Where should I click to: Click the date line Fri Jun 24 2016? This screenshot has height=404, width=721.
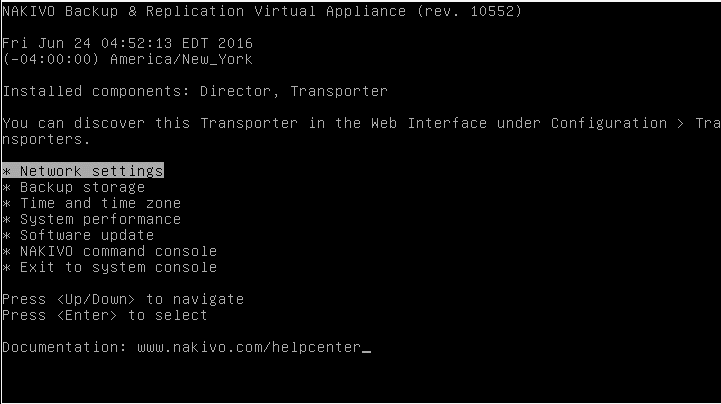coord(127,43)
